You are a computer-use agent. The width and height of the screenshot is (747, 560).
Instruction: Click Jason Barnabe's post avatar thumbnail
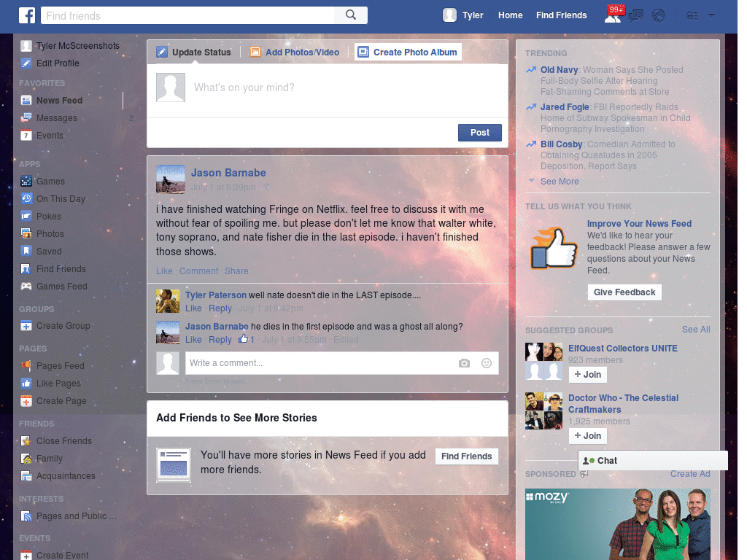pyautogui.click(x=171, y=179)
